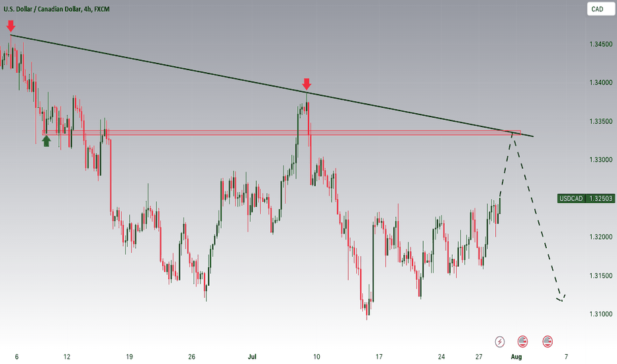Click the 1.34500 price axis label

click(x=600, y=44)
